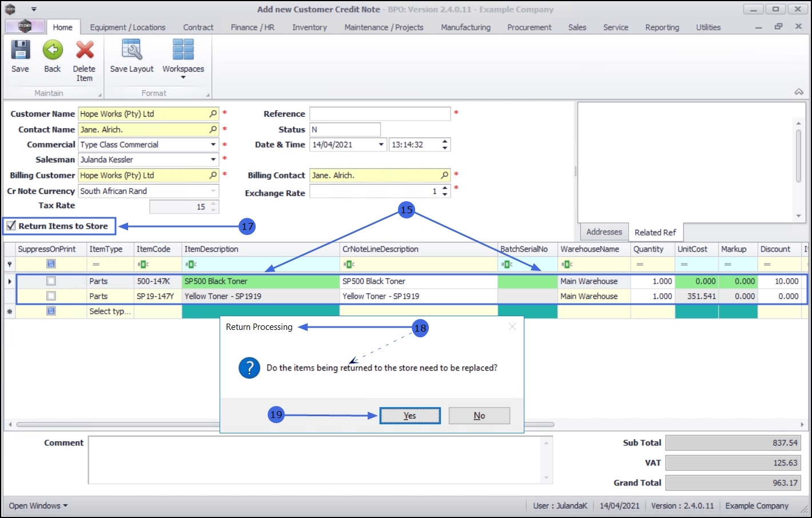Click the Status field
Image resolution: width=812 pixels, height=518 pixels.
tap(345, 129)
